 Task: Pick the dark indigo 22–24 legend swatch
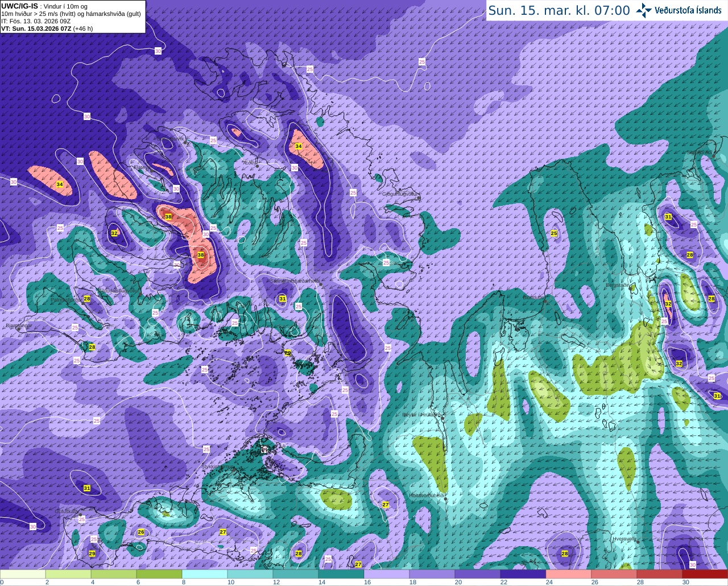coord(523,574)
